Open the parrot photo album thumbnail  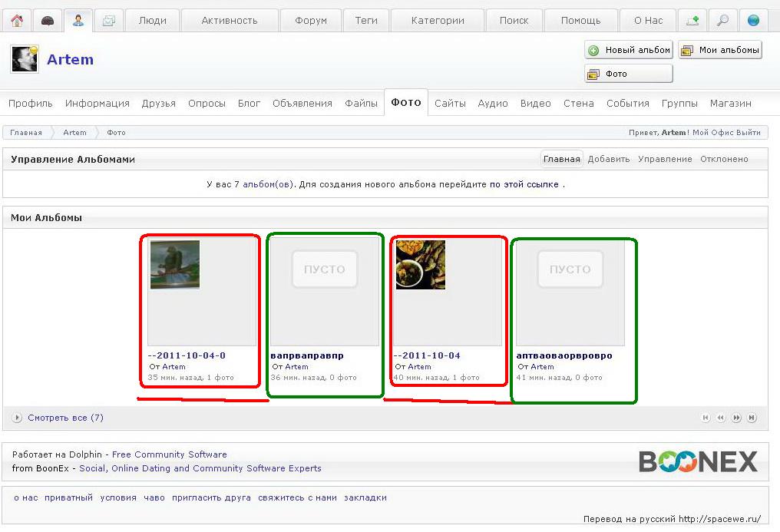click(x=175, y=265)
